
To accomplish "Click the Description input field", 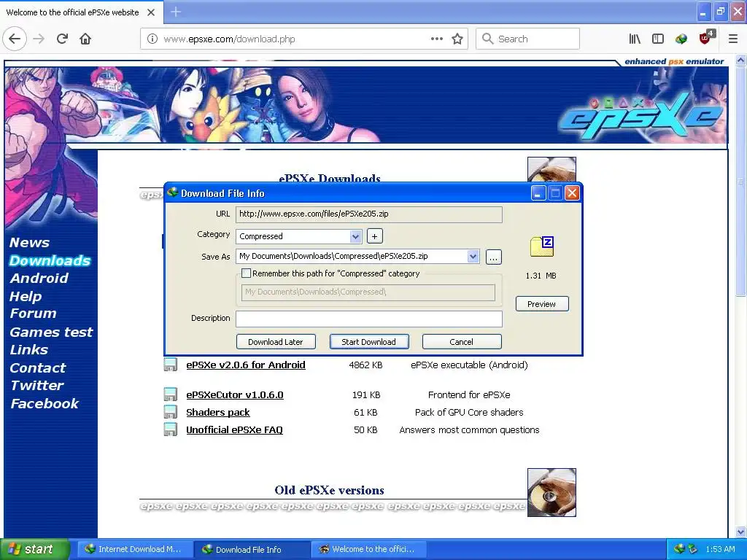I will click(368, 319).
